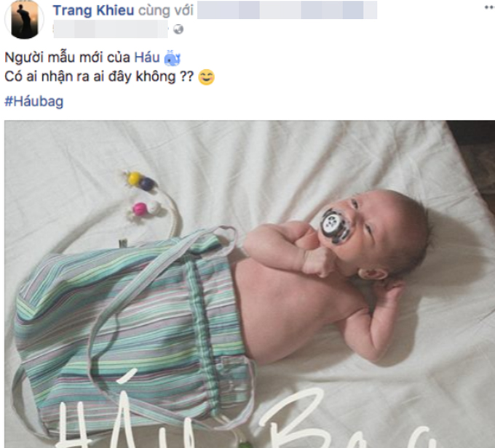495x448 pixels.
Task: Open the Trang Khieu profile name link
Action: click(93, 10)
